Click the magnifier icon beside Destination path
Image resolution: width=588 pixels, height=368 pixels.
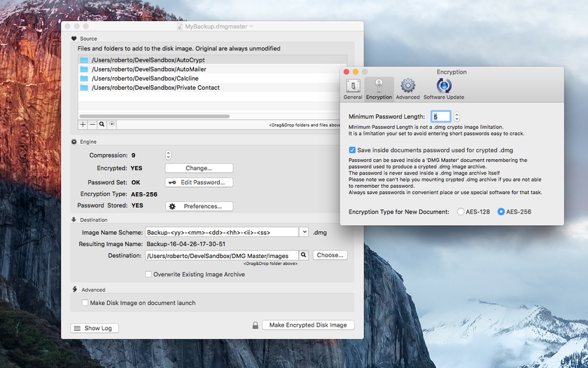tap(303, 256)
